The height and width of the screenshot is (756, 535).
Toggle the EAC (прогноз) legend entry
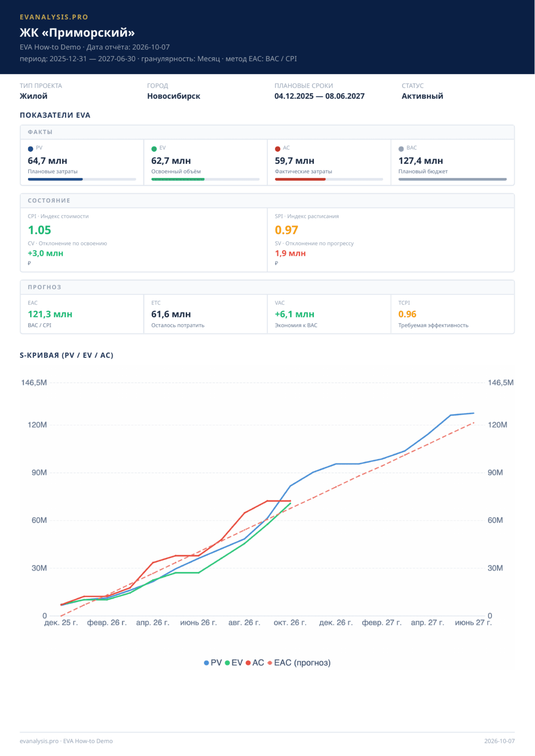299,663
